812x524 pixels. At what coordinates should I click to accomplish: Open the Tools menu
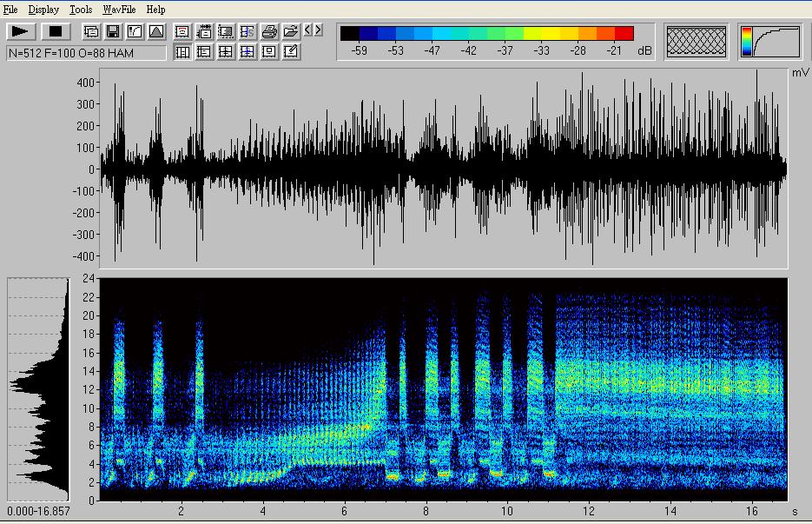coord(81,10)
